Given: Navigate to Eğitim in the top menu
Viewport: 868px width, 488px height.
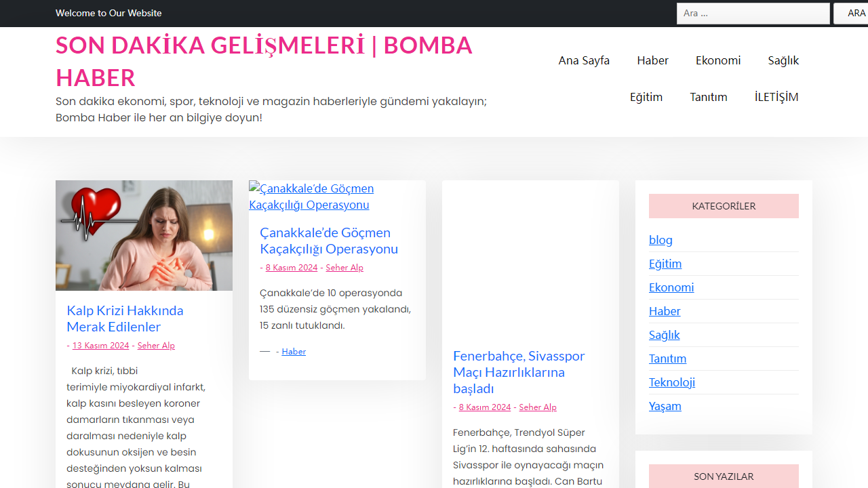Looking at the screenshot, I should pyautogui.click(x=646, y=97).
